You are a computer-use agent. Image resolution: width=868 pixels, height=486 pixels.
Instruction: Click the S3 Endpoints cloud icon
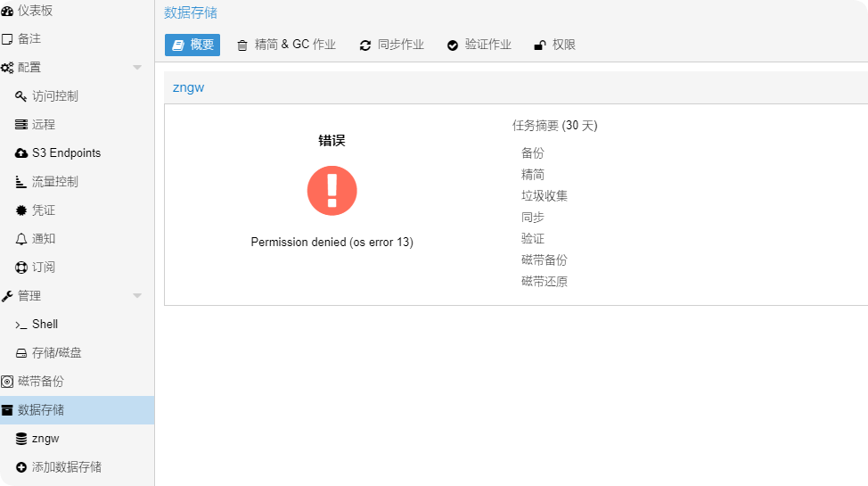tap(21, 153)
